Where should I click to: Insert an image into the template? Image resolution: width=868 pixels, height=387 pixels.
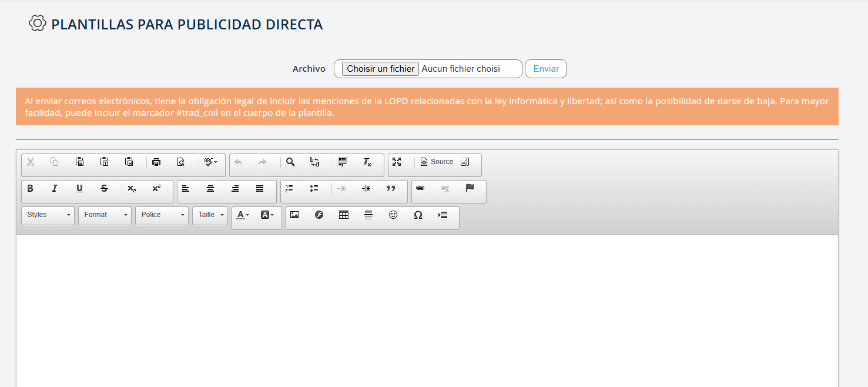click(294, 215)
